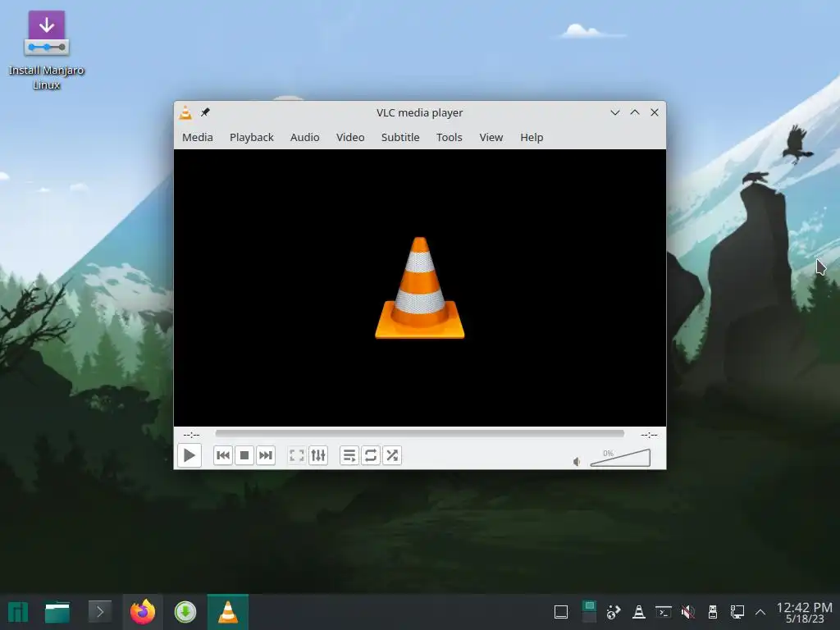This screenshot has height=630, width=840.
Task: Open Install Manjaro Linux desktop icon
Action: pos(47,50)
